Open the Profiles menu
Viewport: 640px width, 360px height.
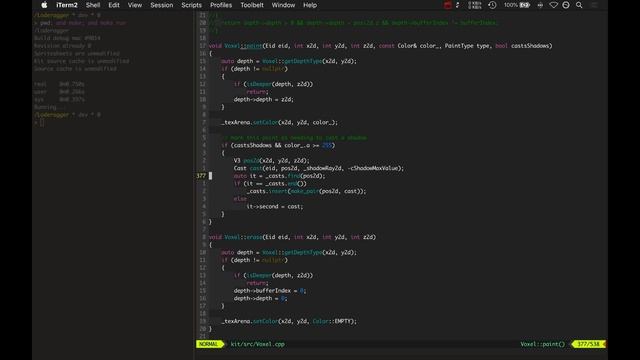click(221, 5)
